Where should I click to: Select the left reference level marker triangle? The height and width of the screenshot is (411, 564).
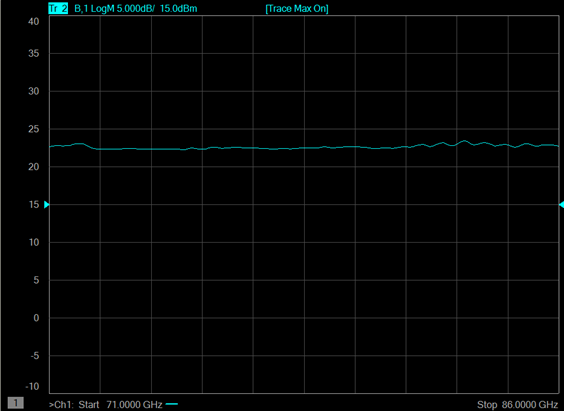tap(46, 205)
